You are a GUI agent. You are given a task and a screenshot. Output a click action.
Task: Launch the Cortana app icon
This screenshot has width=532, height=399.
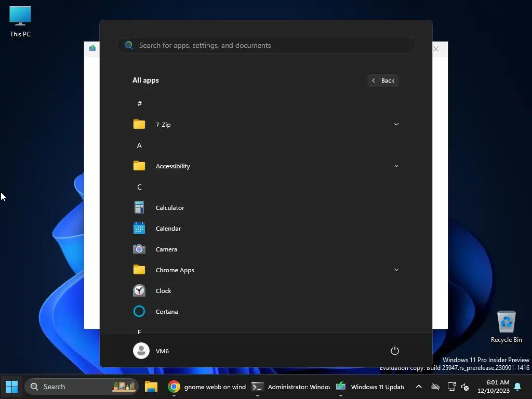click(139, 311)
